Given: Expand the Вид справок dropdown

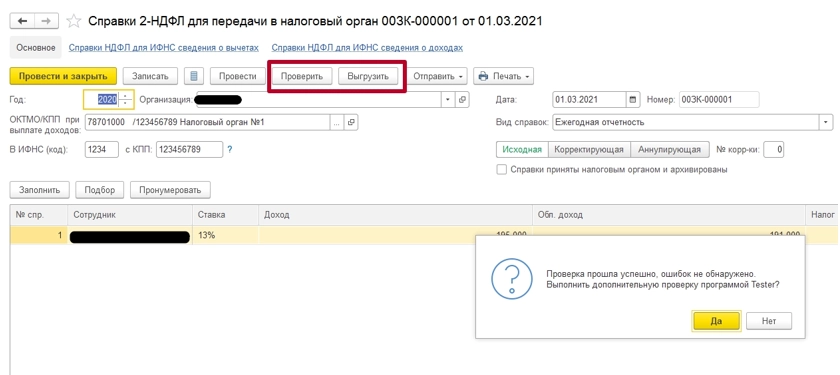Looking at the screenshot, I should click(x=826, y=123).
